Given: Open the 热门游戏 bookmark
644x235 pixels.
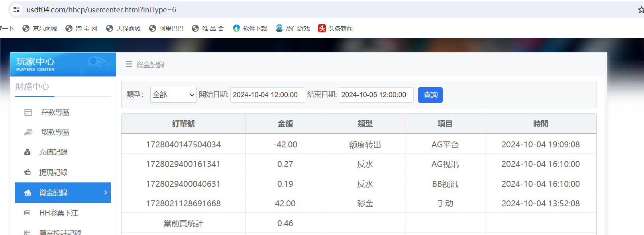Looking at the screenshot, I should pyautogui.click(x=293, y=28).
